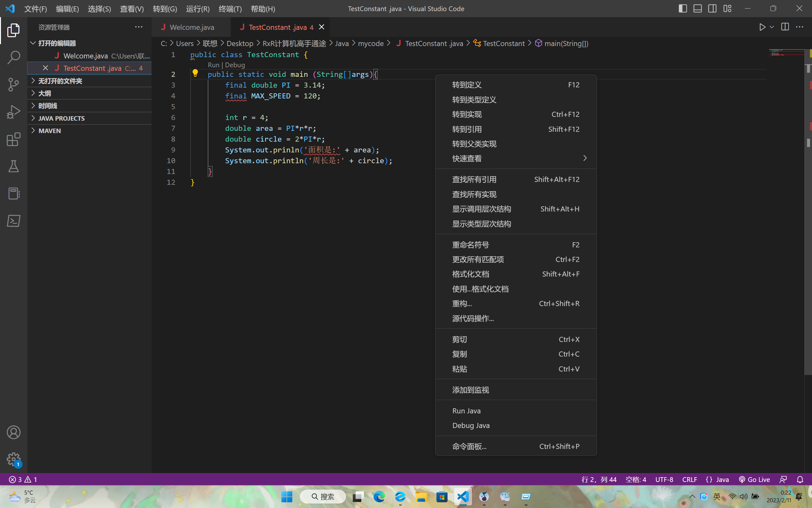Screen dimensions: 812x508
Task: Close the TestConstant .java tab
Action: click(x=321, y=27)
